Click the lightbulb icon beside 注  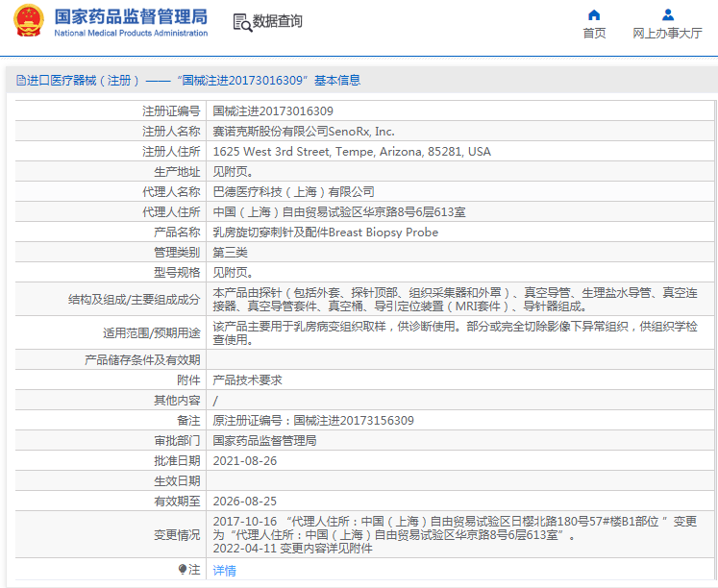coord(182,570)
